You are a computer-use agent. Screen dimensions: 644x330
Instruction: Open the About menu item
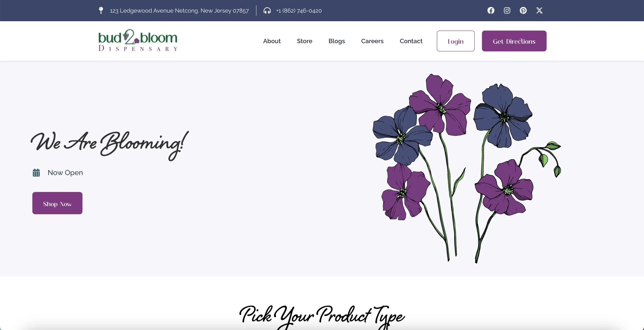(x=272, y=41)
